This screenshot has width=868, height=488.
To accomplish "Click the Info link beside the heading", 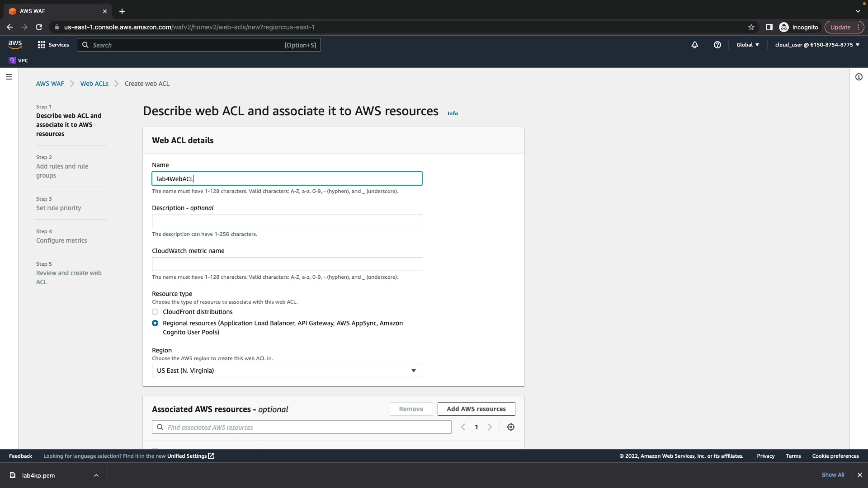I will point(453,113).
